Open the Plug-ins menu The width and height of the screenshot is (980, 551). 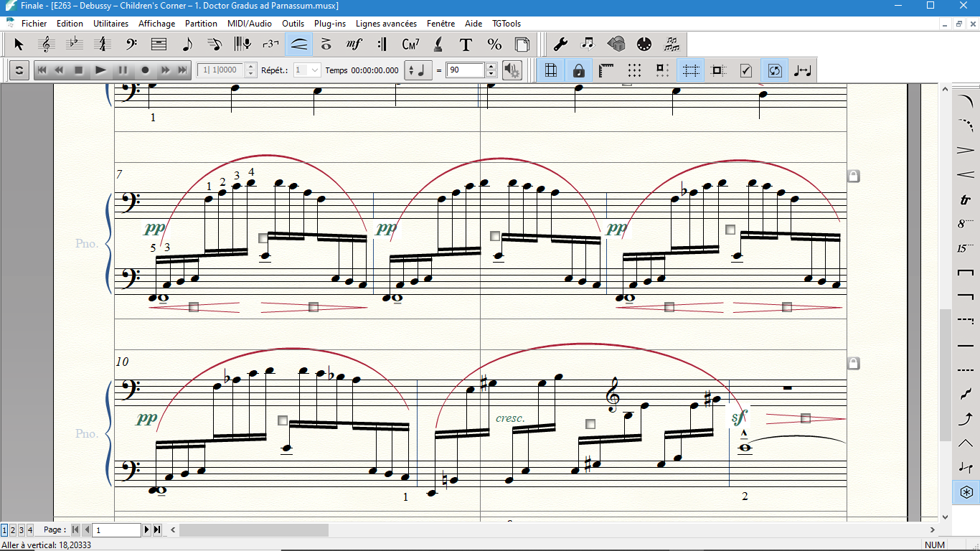pyautogui.click(x=329, y=24)
